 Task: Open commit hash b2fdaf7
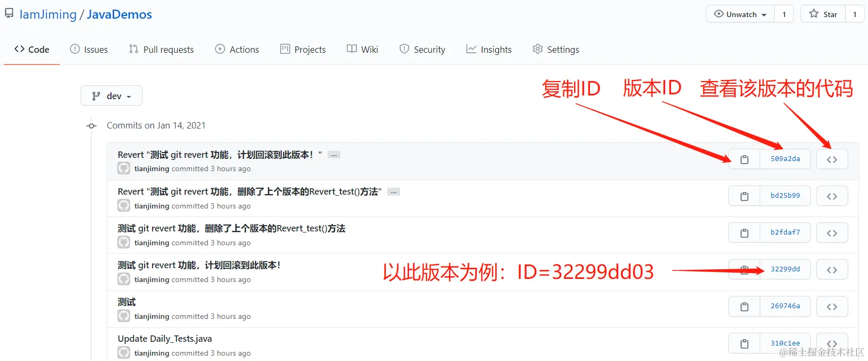pyautogui.click(x=785, y=232)
